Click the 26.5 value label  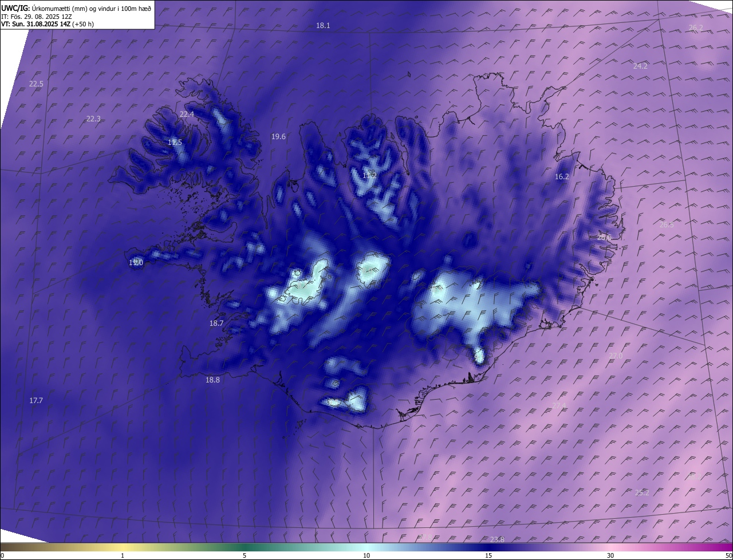coord(667,225)
